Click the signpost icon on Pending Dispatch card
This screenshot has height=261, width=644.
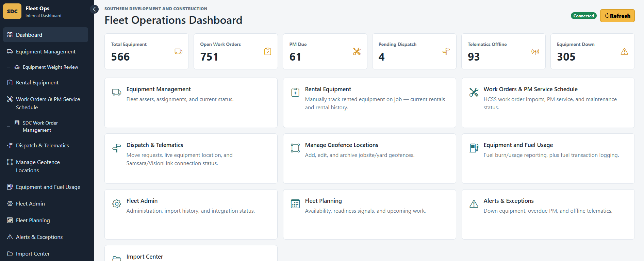pos(446,51)
